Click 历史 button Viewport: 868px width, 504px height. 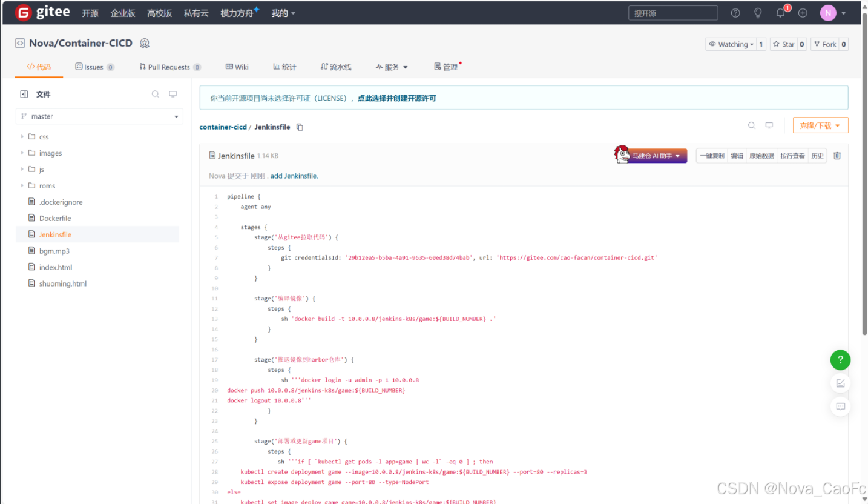click(817, 156)
